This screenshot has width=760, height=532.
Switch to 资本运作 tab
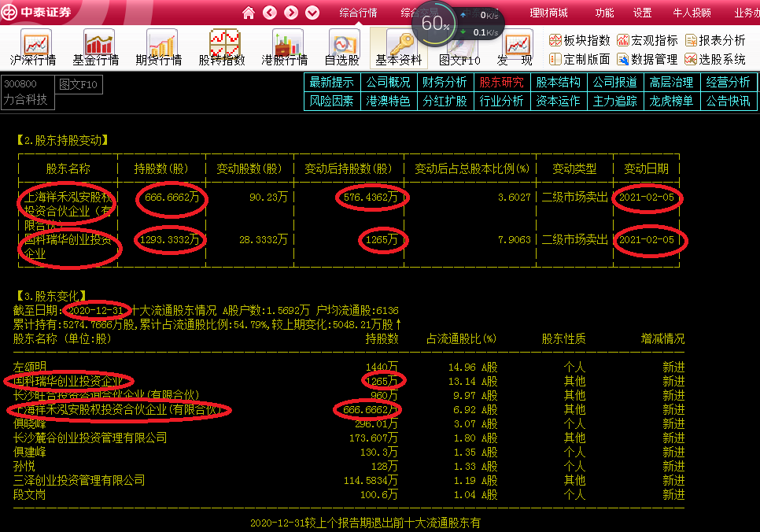click(559, 101)
